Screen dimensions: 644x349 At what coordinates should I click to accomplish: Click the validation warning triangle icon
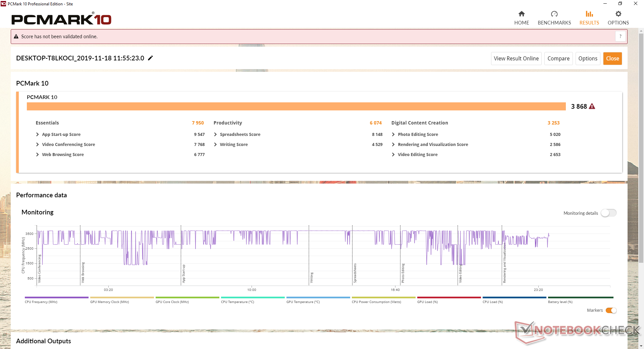pos(16,37)
